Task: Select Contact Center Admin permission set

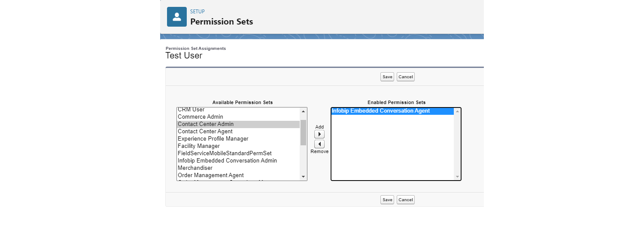Action: click(x=238, y=124)
